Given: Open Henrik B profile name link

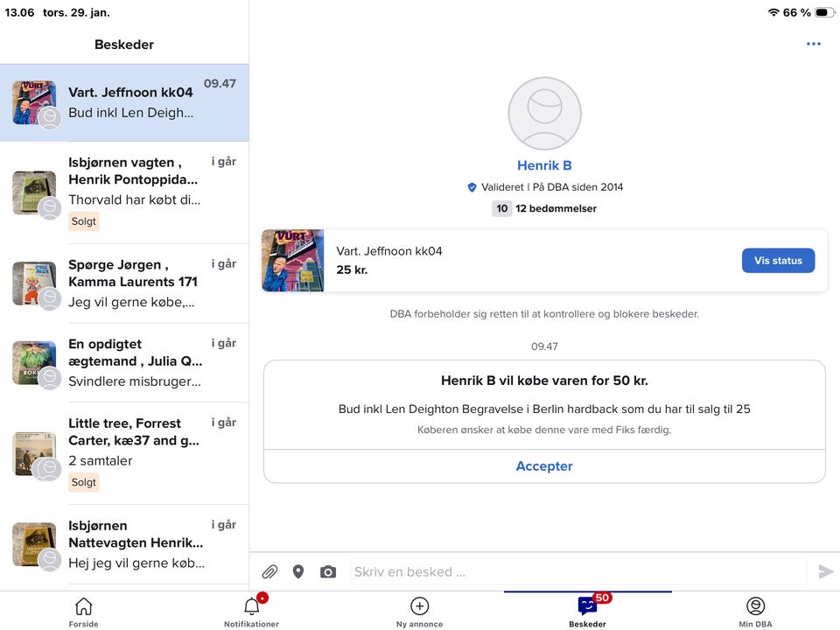Looking at the screenshot, I should coord(544,165).
